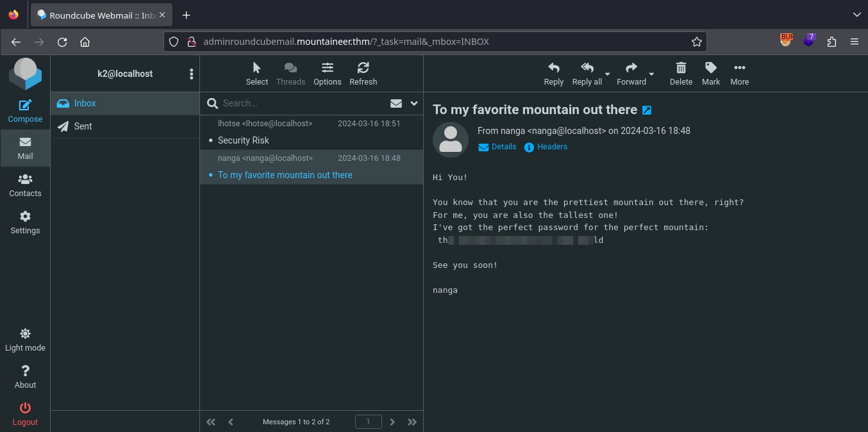Toggle unread filter envelope in search bar
868x432 pixels.
396,103
